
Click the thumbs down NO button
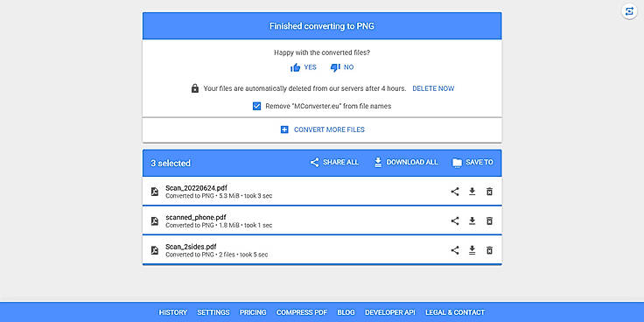[x=342, y=67]
